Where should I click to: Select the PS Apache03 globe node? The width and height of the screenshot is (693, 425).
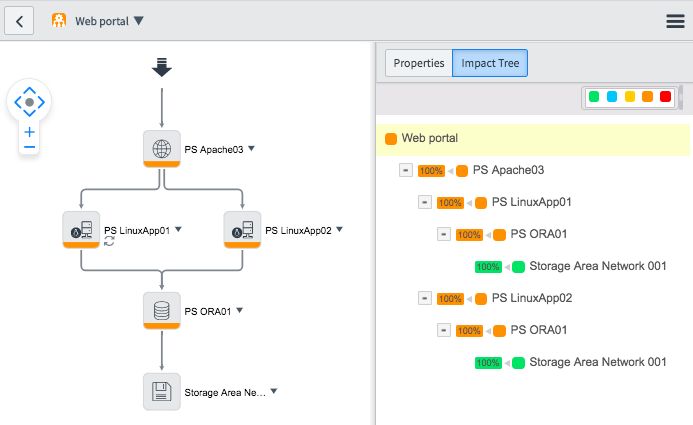tap(162, 149)
